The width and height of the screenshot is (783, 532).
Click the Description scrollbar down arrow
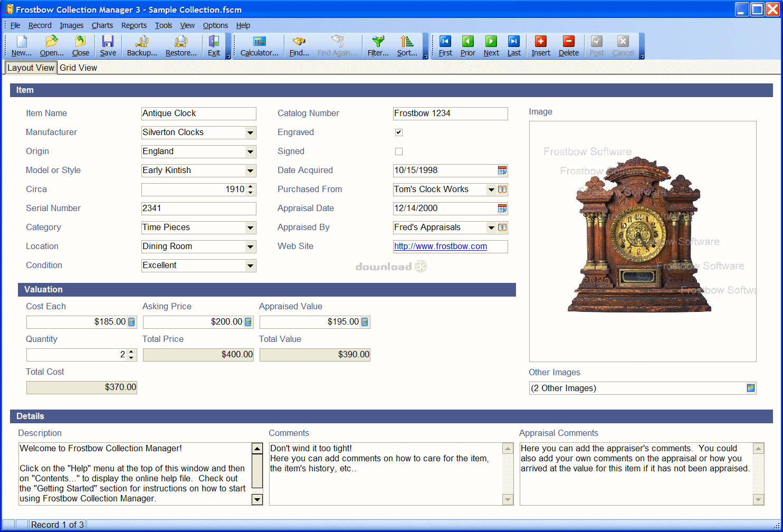pyautogui.click(x=257, y=499)
